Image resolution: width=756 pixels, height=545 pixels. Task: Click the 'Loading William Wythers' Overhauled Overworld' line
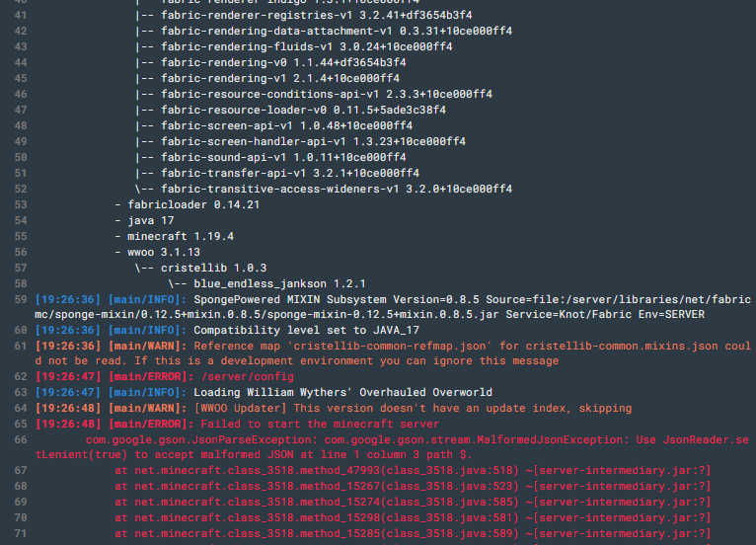[342, 392]
